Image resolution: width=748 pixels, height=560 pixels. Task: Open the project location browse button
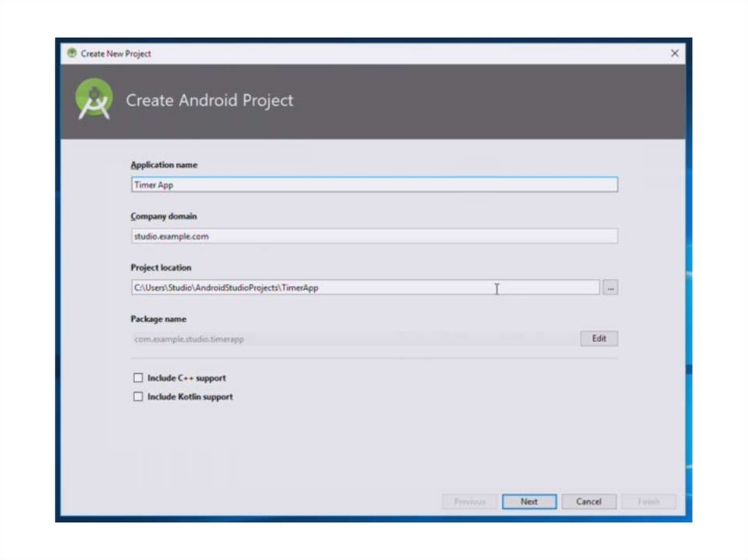click(x=610, y=288)
